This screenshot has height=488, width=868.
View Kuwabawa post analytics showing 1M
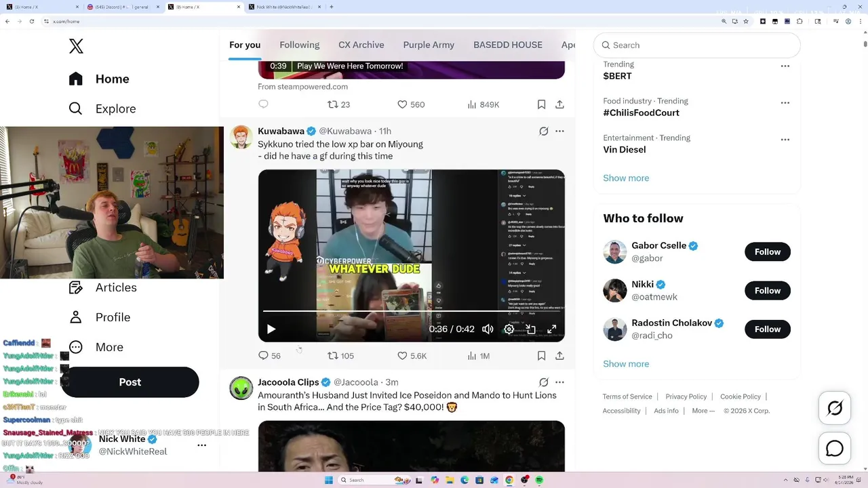pyautogui.click(x=478, y=355)
